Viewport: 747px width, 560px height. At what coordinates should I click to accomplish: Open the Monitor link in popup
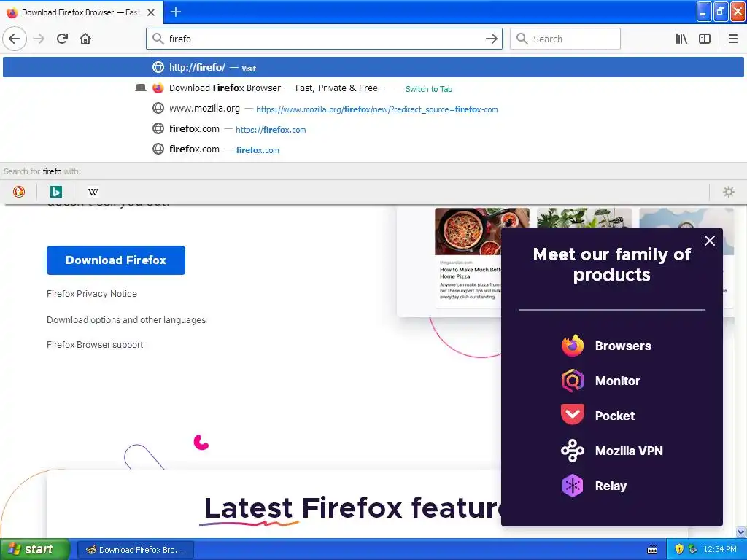[617, 381]
